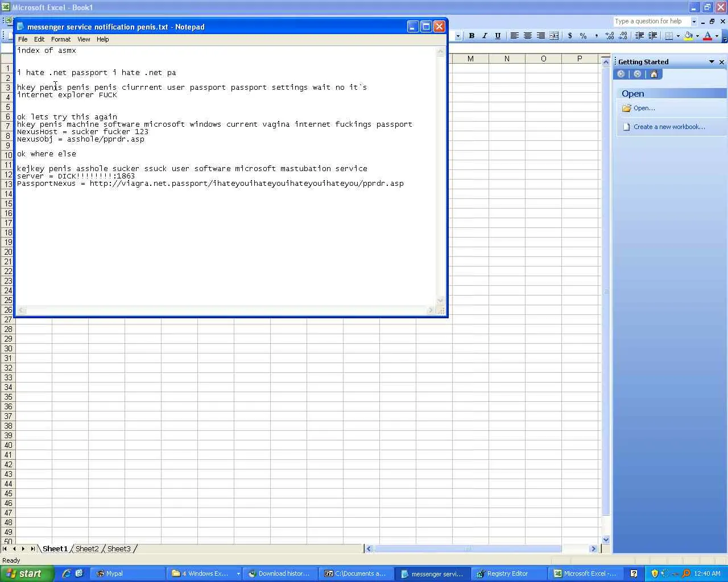Align cell text right in Excel
The image size is (728, 582).
click(x=541, y=36)
